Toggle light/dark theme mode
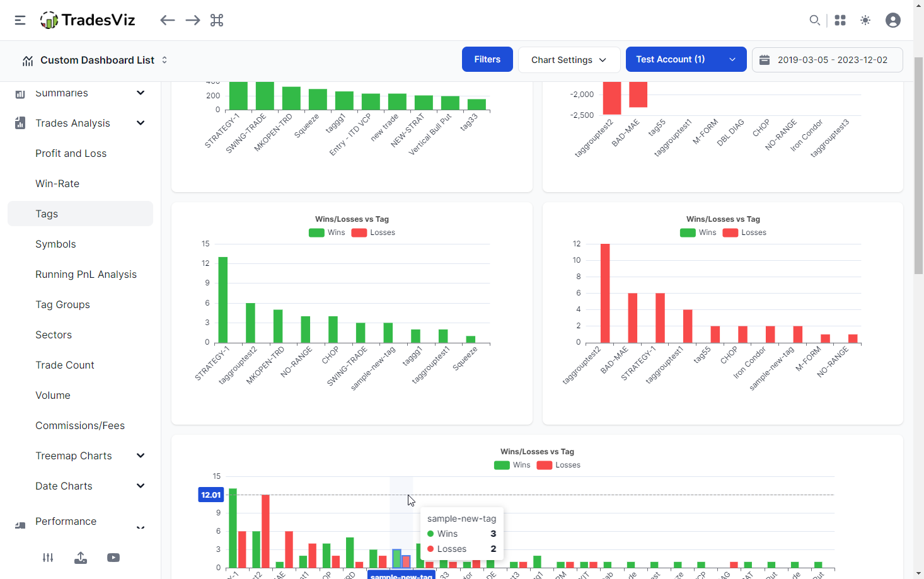Viewport: 924px width, 579px height. pyautogui.click(x=865, y=20)
